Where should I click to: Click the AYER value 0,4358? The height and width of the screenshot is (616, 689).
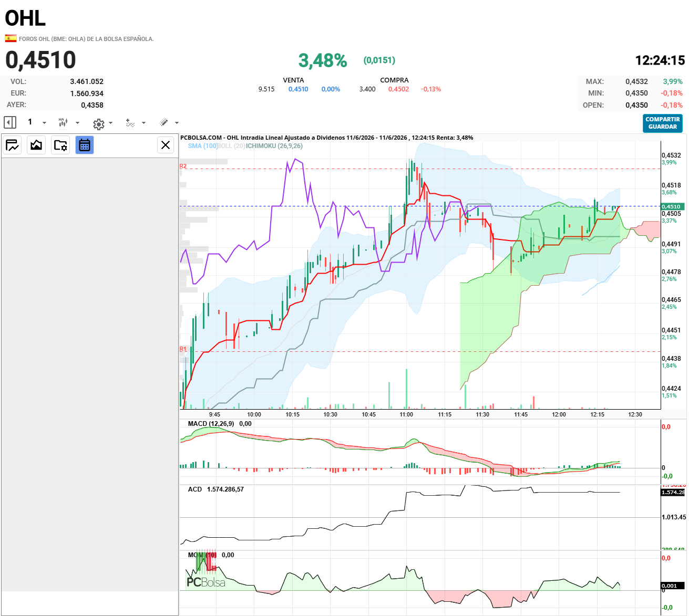(x=92, y=105)
